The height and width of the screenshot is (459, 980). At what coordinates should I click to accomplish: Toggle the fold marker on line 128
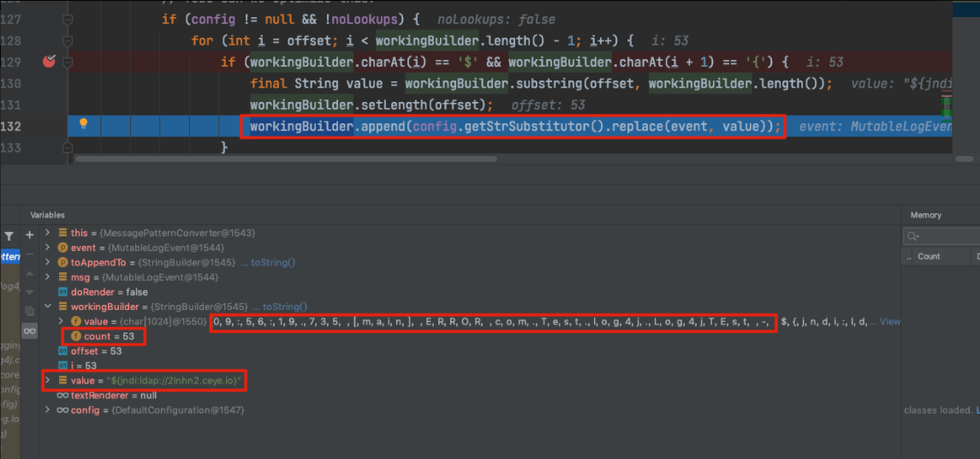click(x=68, y=40)
